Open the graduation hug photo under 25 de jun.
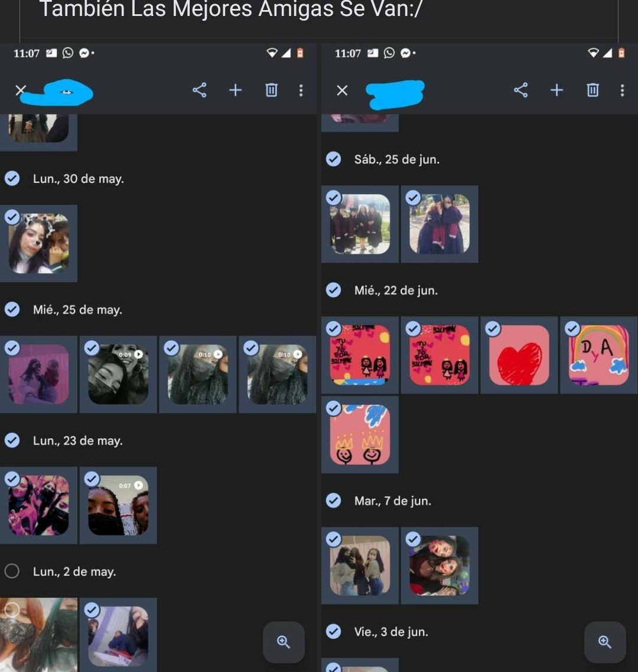The width and height of the screenshot is (638, 672). (x=440, y=224)
